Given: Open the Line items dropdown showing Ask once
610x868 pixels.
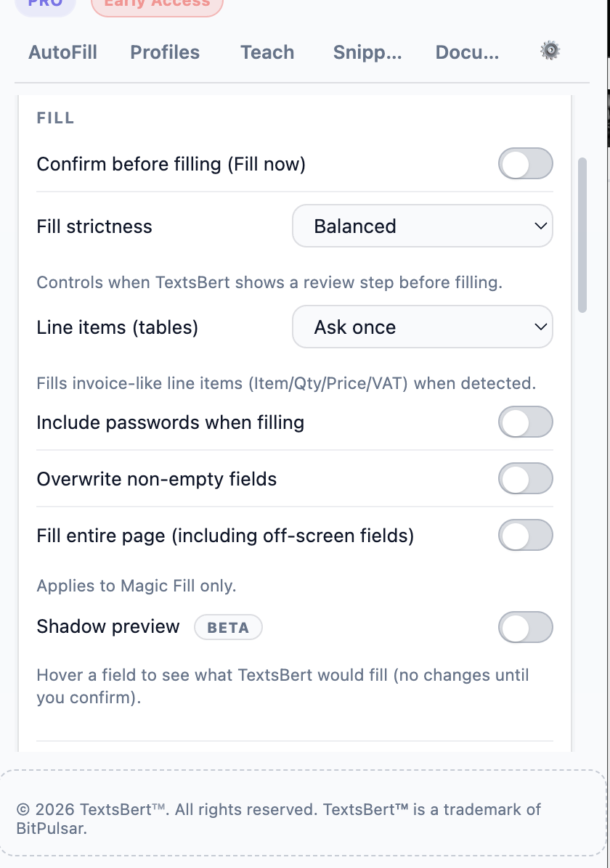Looking at the screenshot, I should (422, 327).
